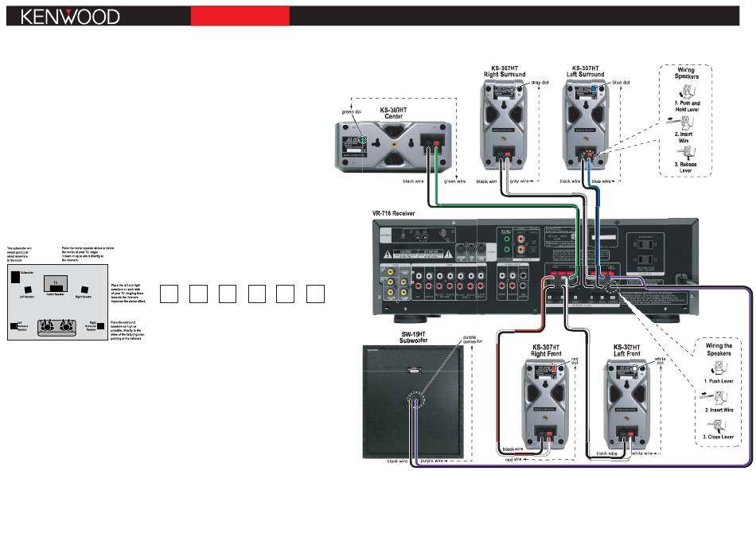Click the Left Surround speaker picture
The height and width of the screenshot is (537, 756).
[586, 125]
